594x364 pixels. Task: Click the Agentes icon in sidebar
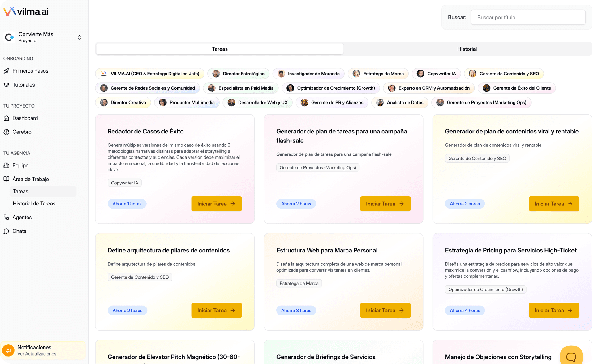point(6,217)
